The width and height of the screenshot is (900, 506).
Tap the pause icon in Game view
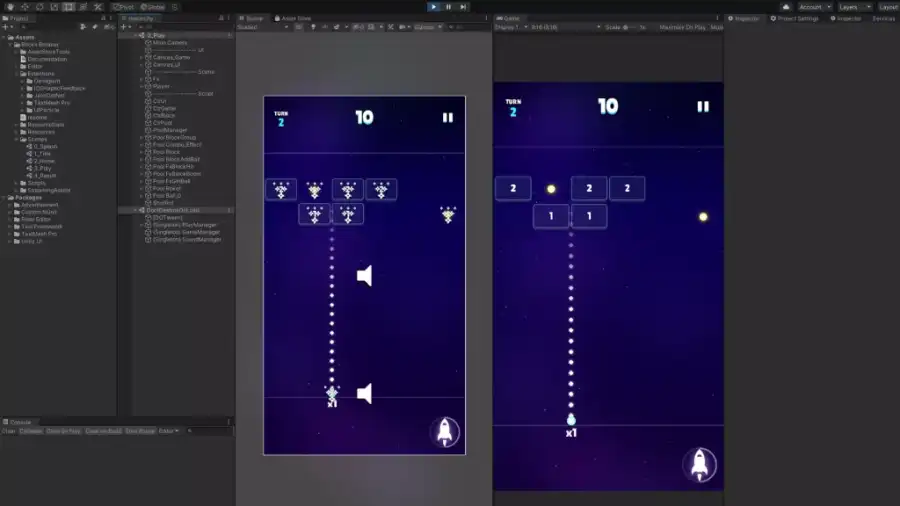coord(703,107)
